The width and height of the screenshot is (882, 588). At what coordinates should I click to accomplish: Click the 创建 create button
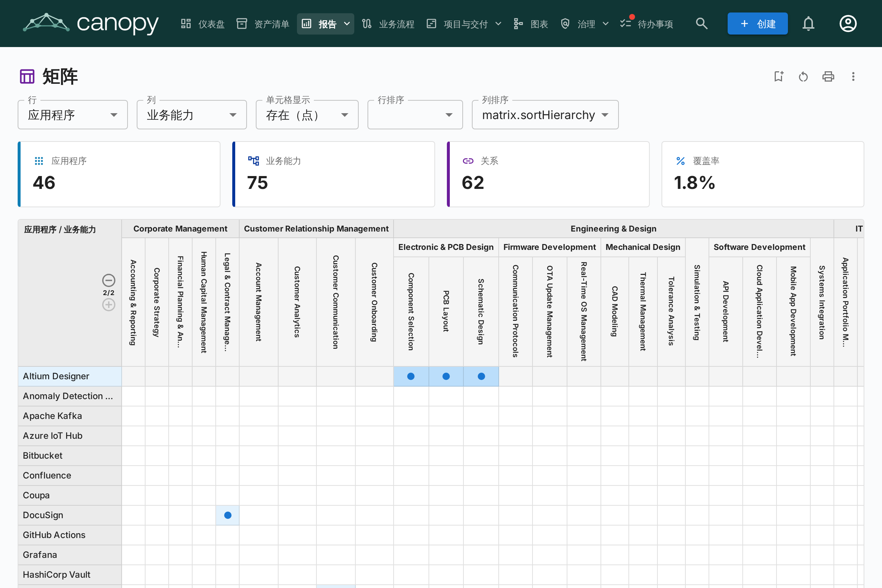point(757,24)
